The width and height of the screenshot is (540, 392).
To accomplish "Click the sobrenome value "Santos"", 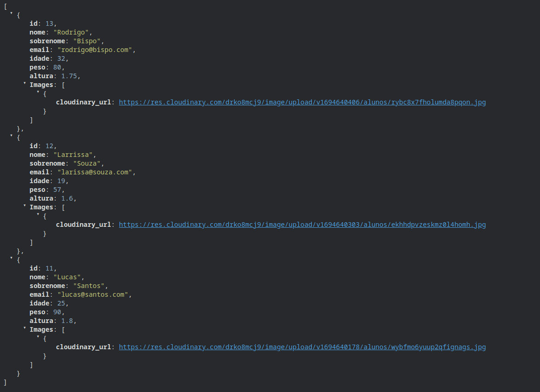I will [90, 286].
